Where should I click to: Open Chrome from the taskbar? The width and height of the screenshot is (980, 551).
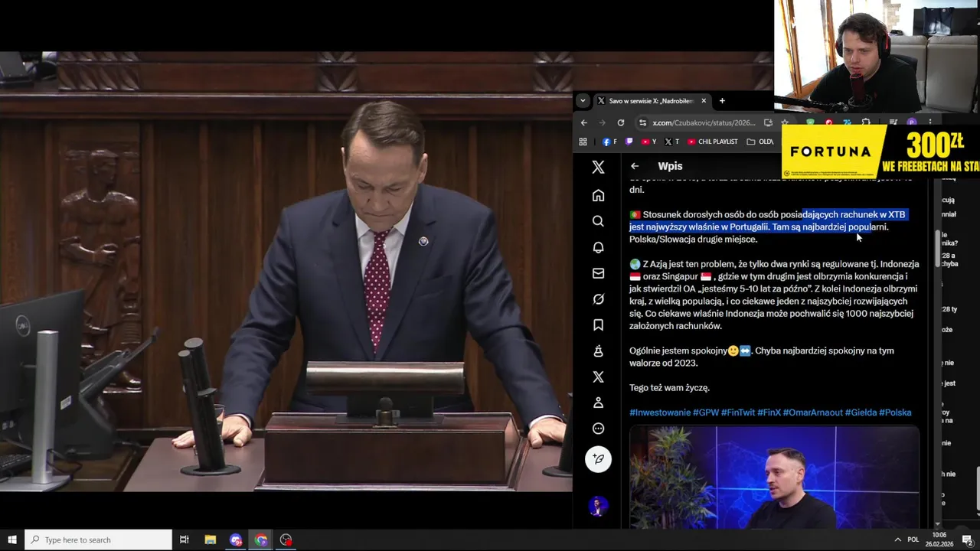(x=261, y=540)
